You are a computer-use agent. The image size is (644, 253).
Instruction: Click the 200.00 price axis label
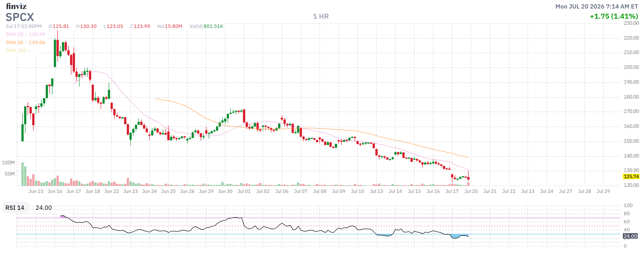click(x=631, y=67)
